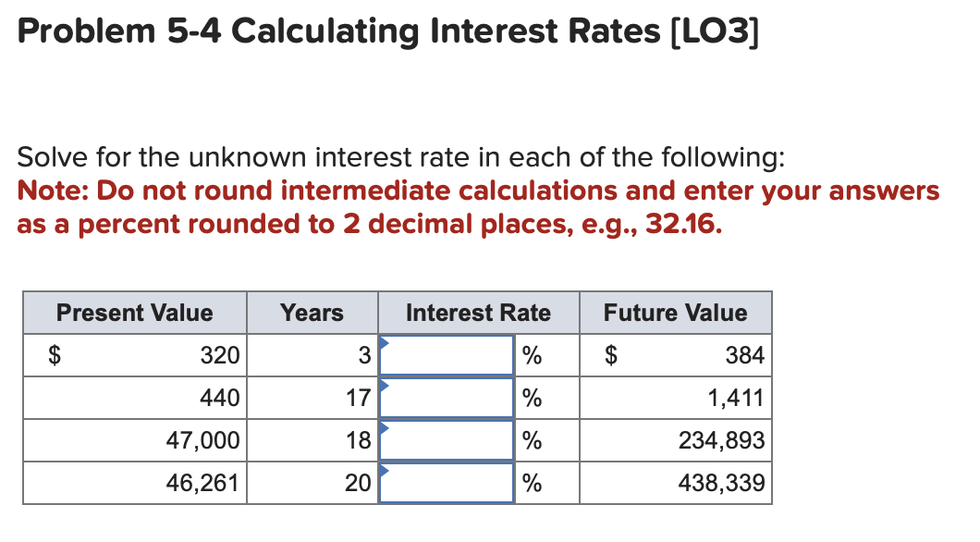Click the dollar sign beside 384
Image resolution: width=980 pixels, height=542 pixels.
(x=610, y=354)
